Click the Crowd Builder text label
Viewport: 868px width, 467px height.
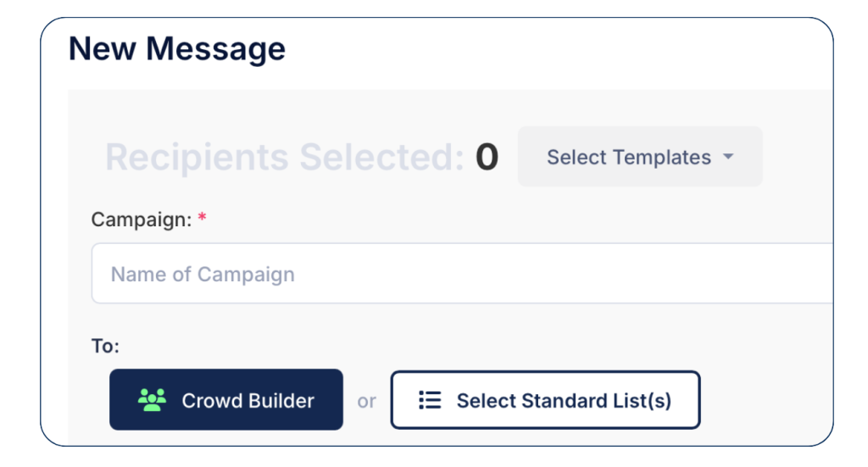point(248,400)
